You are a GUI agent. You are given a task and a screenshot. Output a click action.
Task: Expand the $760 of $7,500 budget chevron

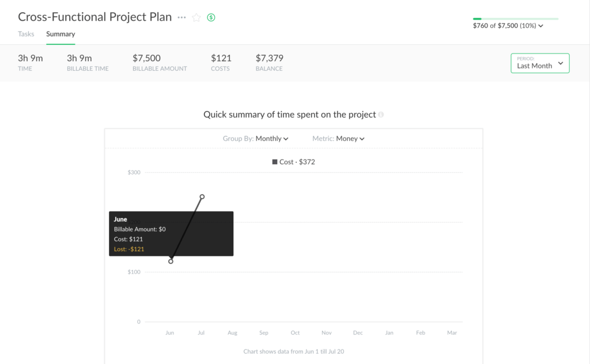tap(540, 25)
